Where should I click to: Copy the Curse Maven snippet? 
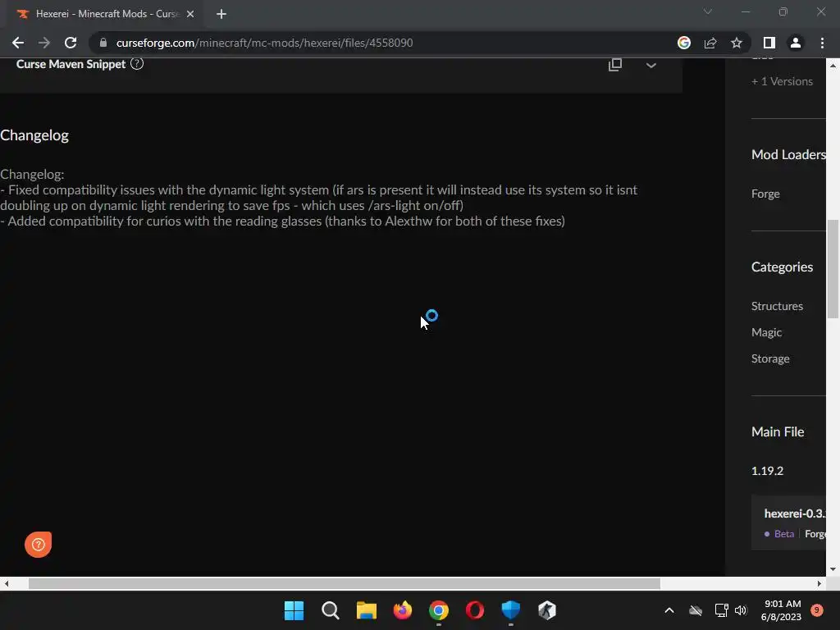tap(615, 65)
